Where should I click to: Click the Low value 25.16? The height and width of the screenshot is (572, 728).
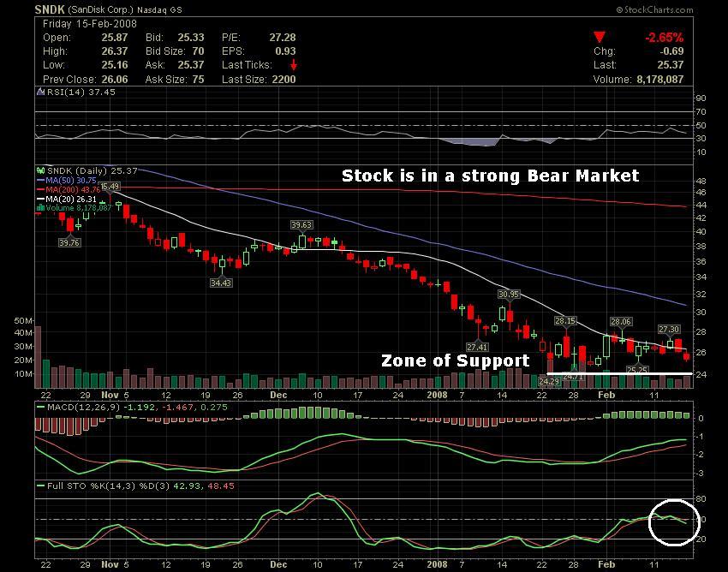[x=114, y=65]
